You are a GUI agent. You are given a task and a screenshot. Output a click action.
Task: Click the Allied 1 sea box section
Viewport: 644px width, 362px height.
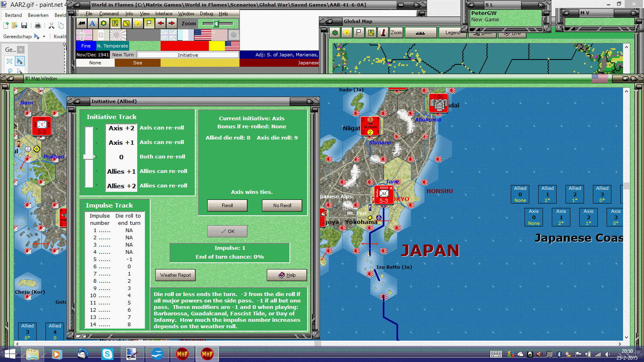[547, 194]
